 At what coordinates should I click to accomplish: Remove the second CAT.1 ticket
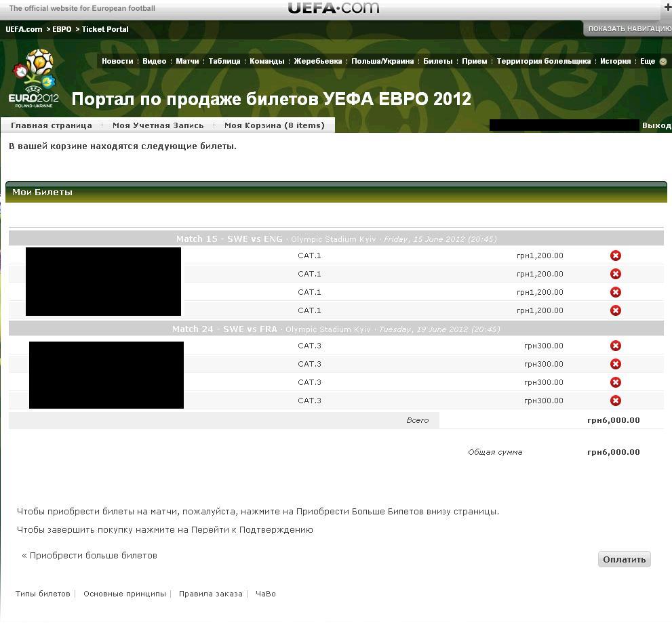[616, 274]
